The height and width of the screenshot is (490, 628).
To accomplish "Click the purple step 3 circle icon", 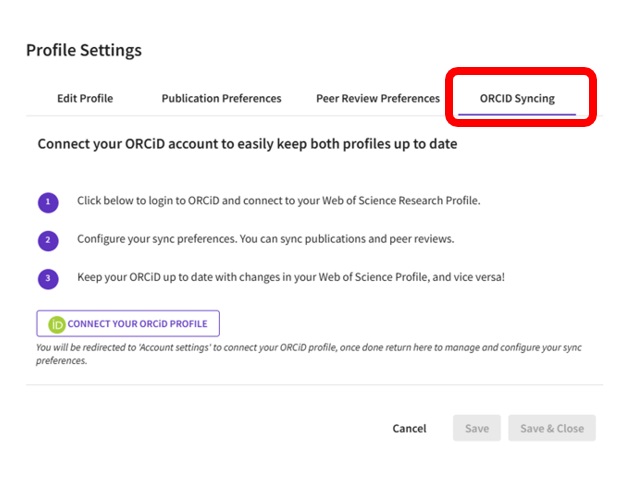I will pos(48,279).
